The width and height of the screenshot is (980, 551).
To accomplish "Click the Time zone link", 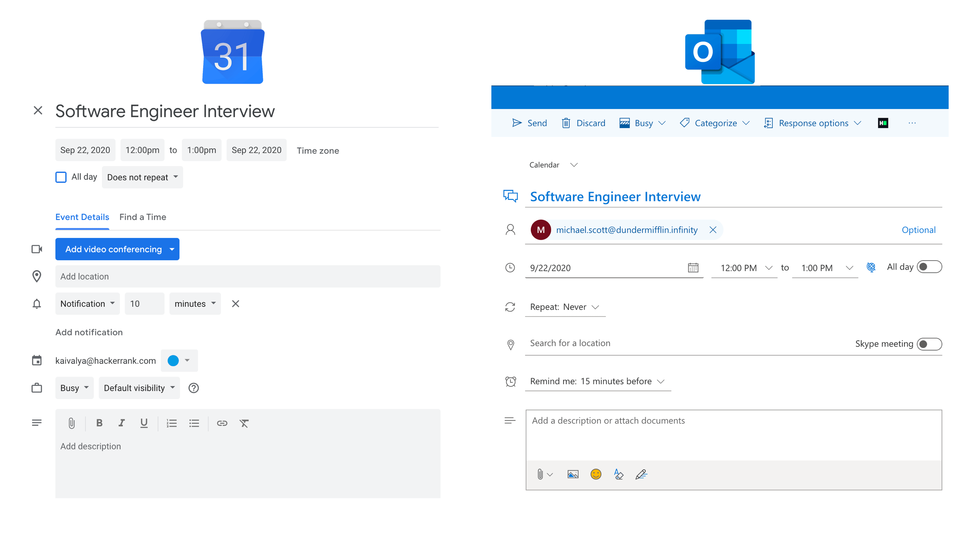I will click(318, 151).
